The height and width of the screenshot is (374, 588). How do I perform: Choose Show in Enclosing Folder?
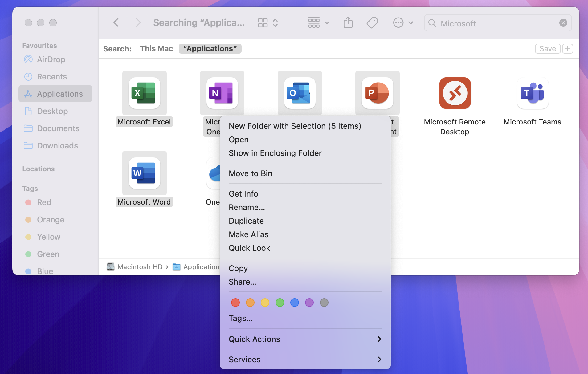tap(305, 153)
